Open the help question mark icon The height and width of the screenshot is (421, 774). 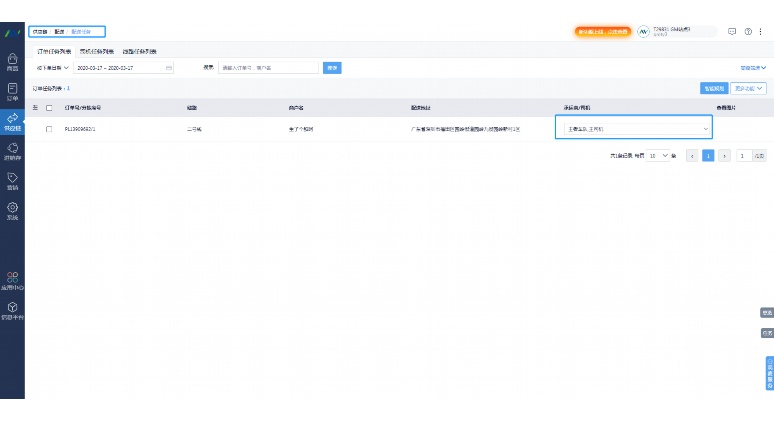pyautogui.click(x=748, y=32)
